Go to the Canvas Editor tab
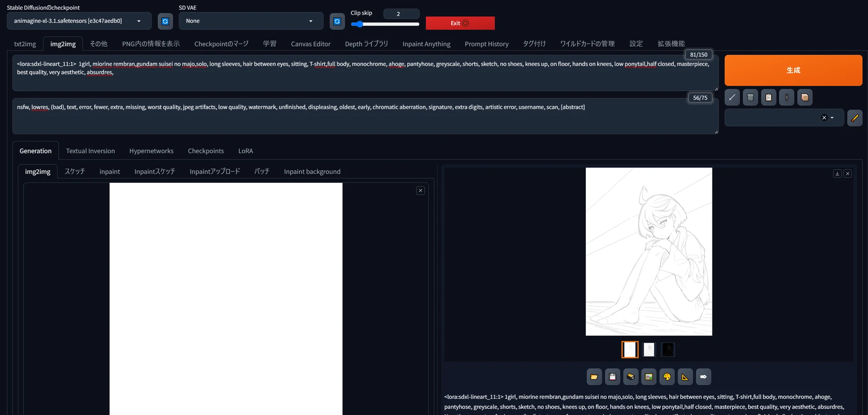The width and height of the screenshot is (868, 415). point(311,44)
